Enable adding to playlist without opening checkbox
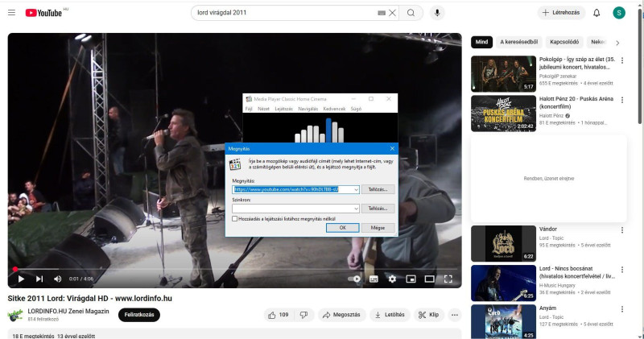 [234, 219]
